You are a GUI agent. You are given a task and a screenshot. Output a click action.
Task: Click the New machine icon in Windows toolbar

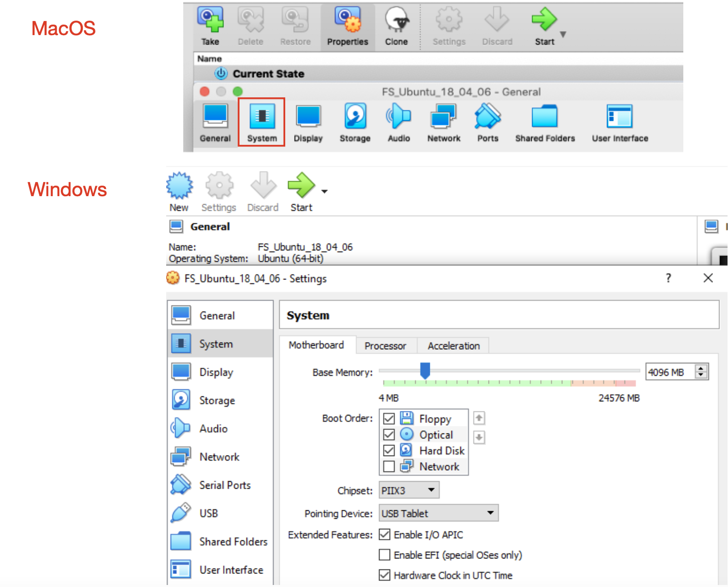(179, 186)
